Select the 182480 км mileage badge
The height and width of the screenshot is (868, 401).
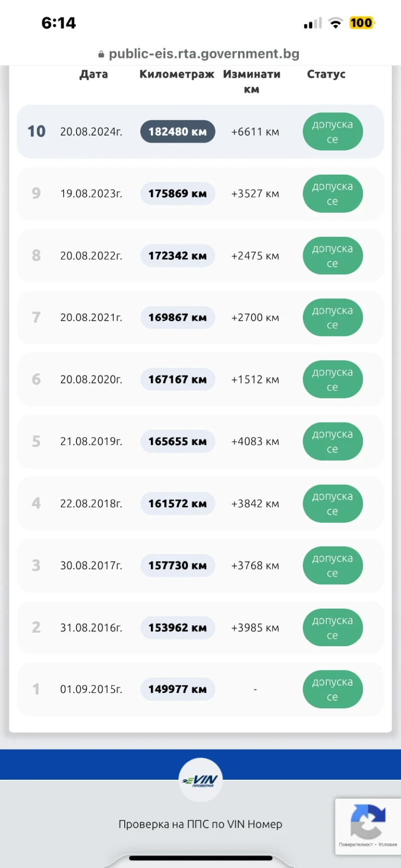(177, 132)
